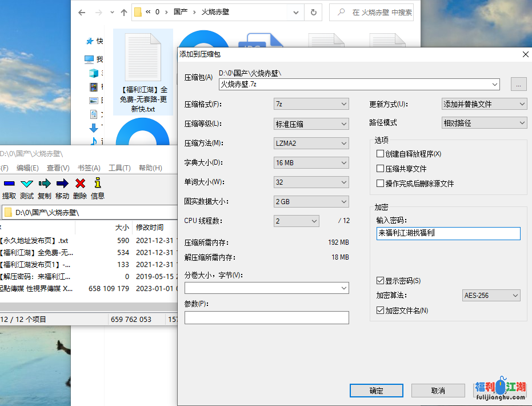Click the Test (测试) toolbar icon
Image resolution: width=532 pixels, height=406 pixels.
point(27,184)
